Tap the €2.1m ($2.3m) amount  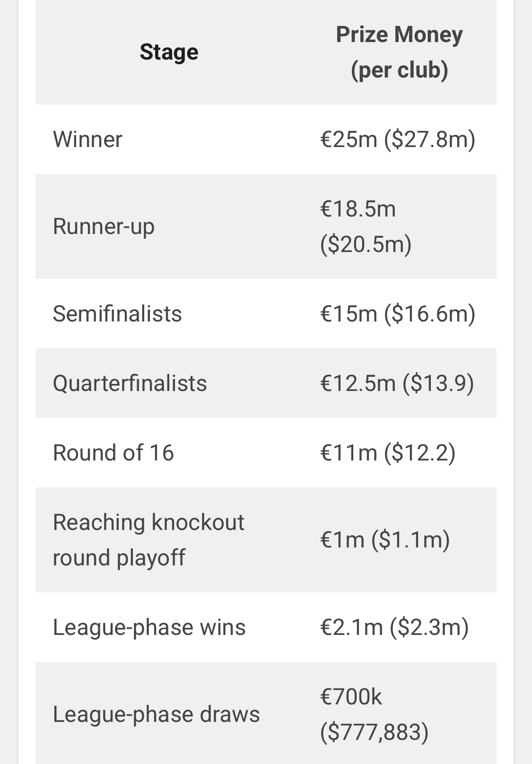pos(394,627)
